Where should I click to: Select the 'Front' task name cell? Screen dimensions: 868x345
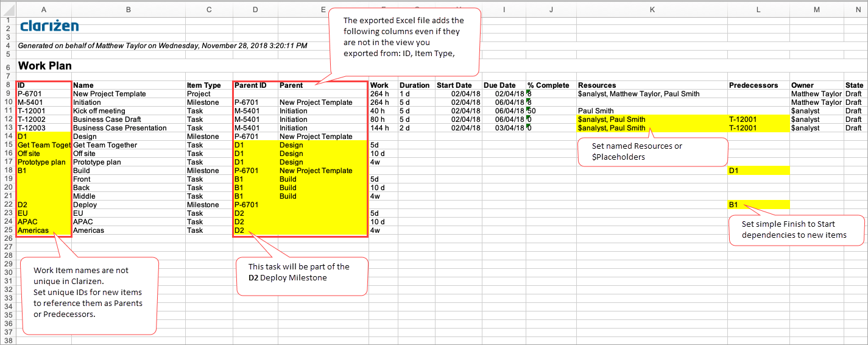pos(129,179)
